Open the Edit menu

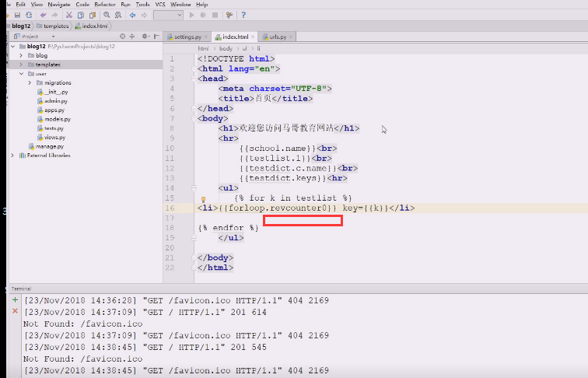21,5
